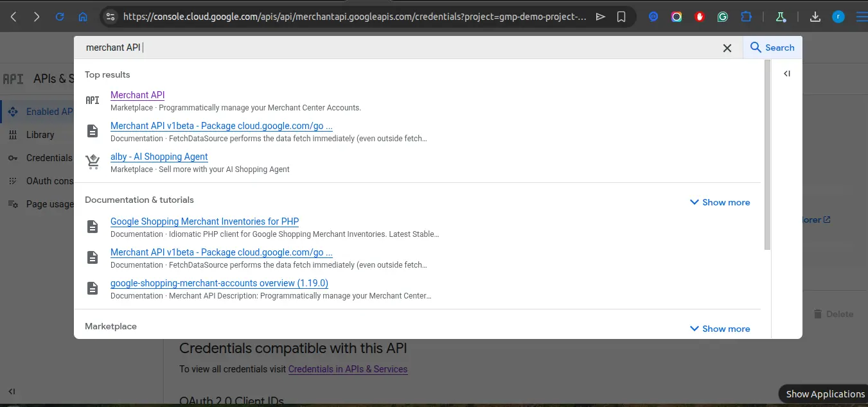
Task: Open the Merchant API top result
Action: tap(137, 95)
